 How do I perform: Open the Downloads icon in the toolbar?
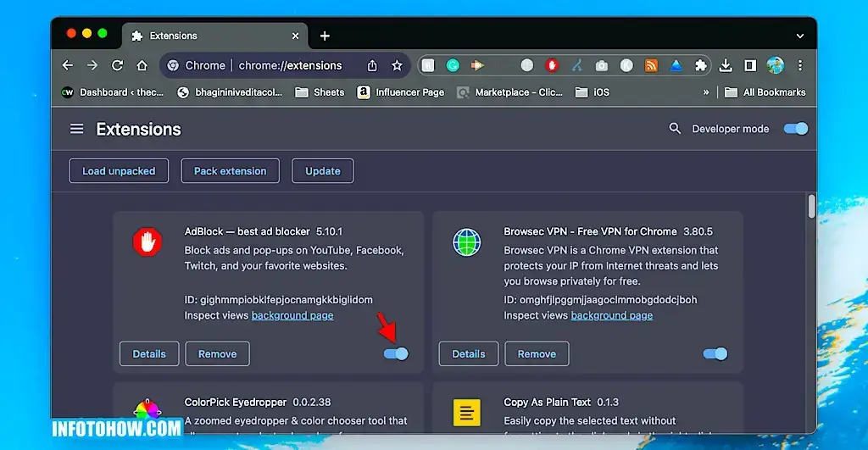click(x=726, y=65)
